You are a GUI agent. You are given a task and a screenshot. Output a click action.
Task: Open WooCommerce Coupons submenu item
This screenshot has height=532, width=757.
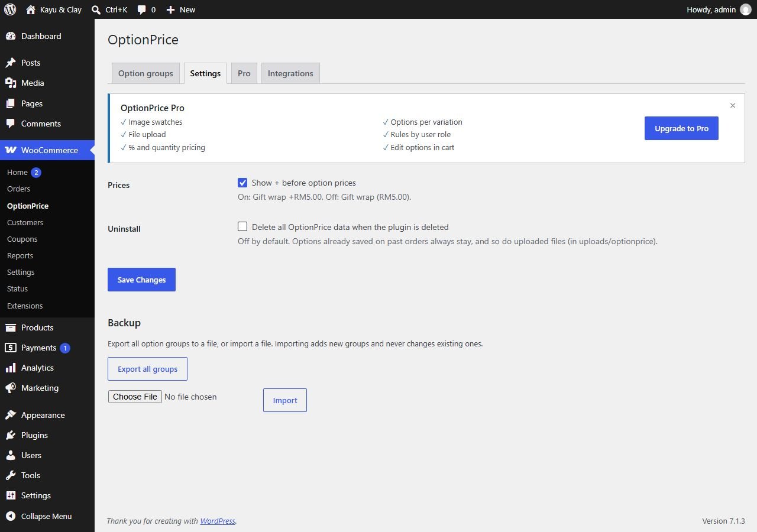pos(22,239)
